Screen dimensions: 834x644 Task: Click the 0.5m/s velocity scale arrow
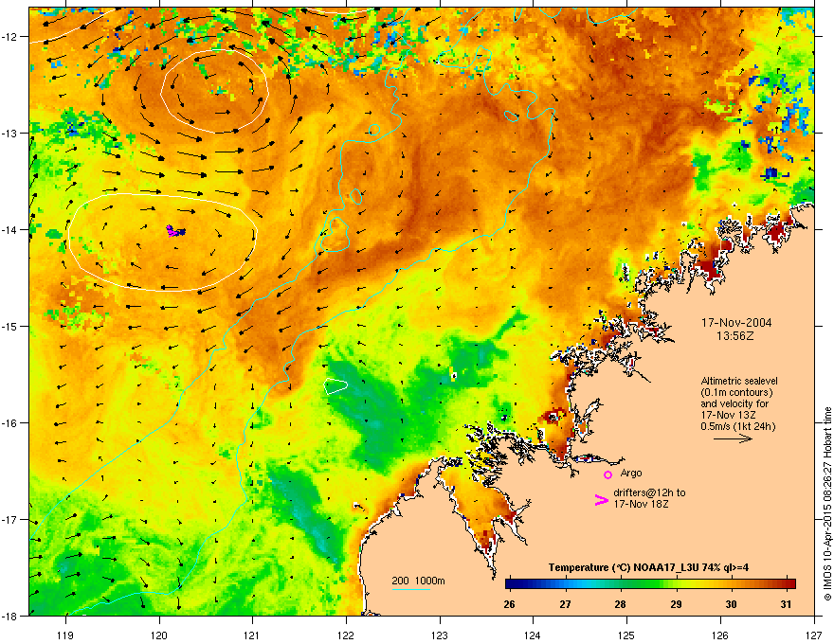[733, 438]
